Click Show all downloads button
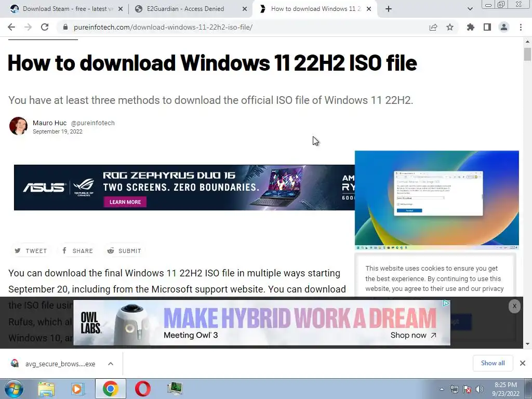The height and width of the screenshot is (399, 532). point(493,363)
